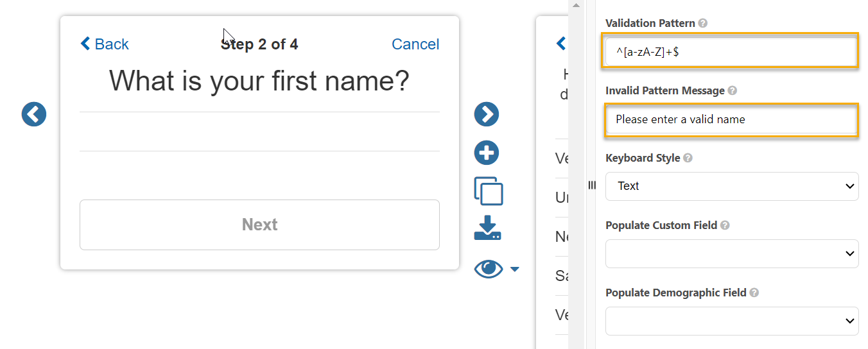Click the Invalid Pattern Message input field
This screenshot has height=349, width=868.
(x=731, y=119)
